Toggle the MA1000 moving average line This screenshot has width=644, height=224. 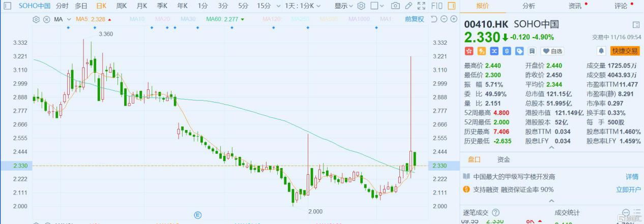tap(359, 19)
